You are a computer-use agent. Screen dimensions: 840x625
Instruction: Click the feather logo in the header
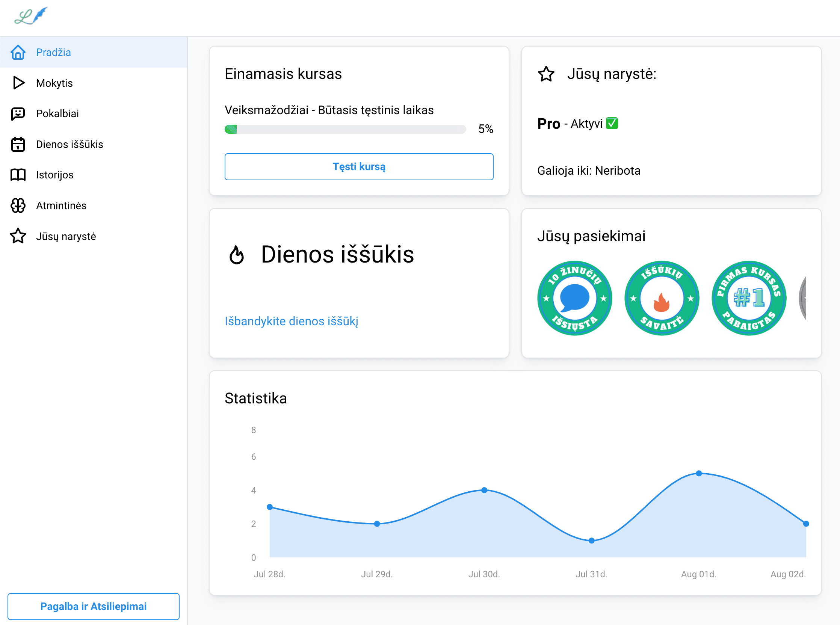pyautogui.click(x=31, y=16)
